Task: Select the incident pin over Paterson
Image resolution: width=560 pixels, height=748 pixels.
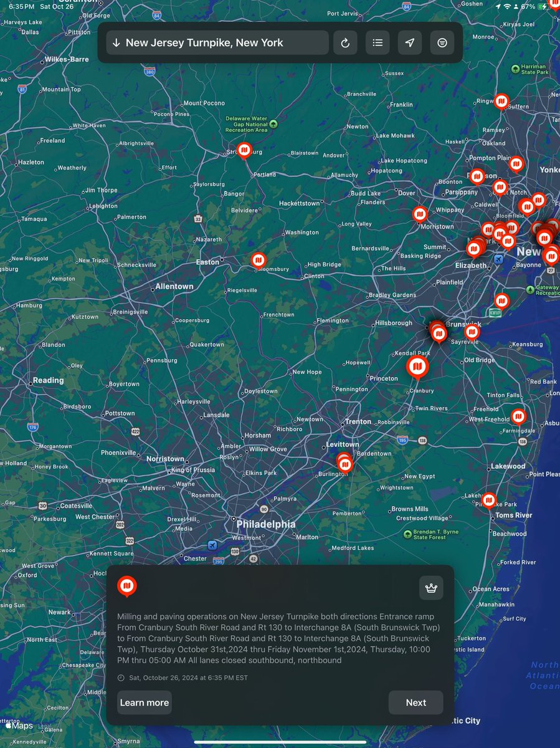Action: point(477,178)
